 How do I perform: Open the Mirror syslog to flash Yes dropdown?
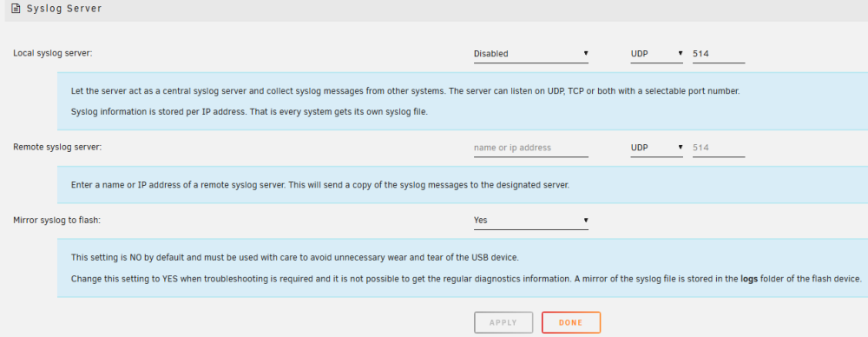[531, 220]
